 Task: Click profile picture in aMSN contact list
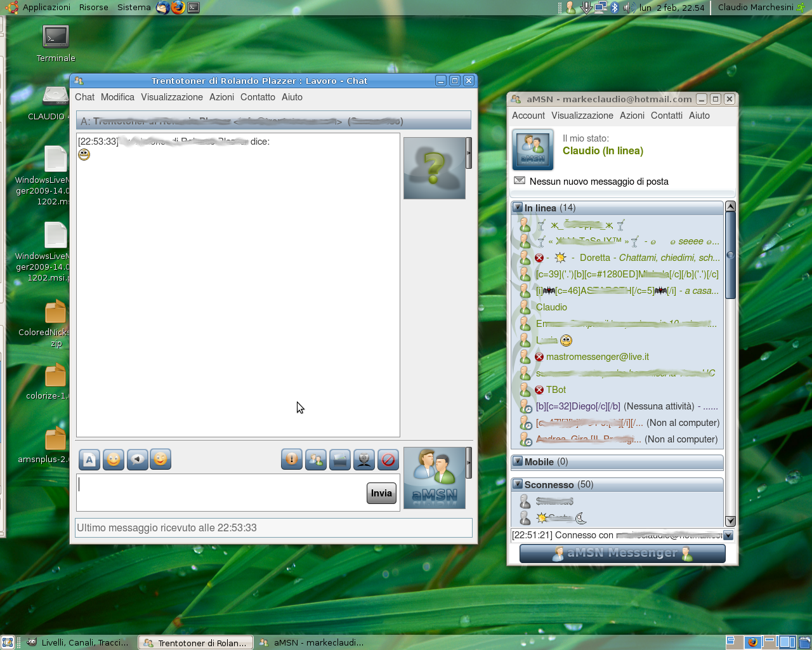coord(533,150)
